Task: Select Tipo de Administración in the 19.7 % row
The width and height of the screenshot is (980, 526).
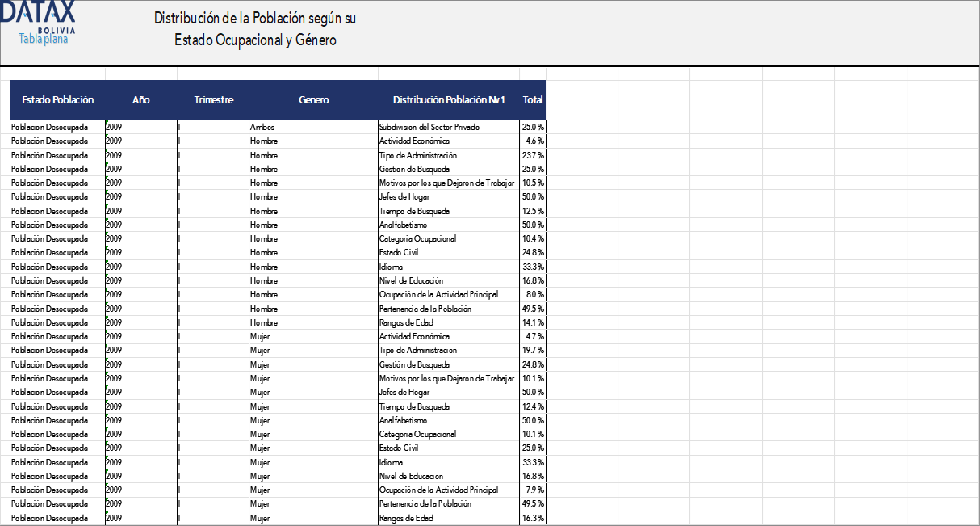Action: pyautogui.click(x=449, y=350)
